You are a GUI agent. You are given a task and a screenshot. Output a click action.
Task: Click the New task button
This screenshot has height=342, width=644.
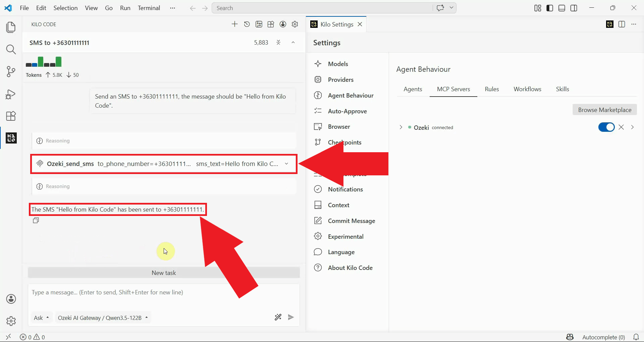[164, 273]
